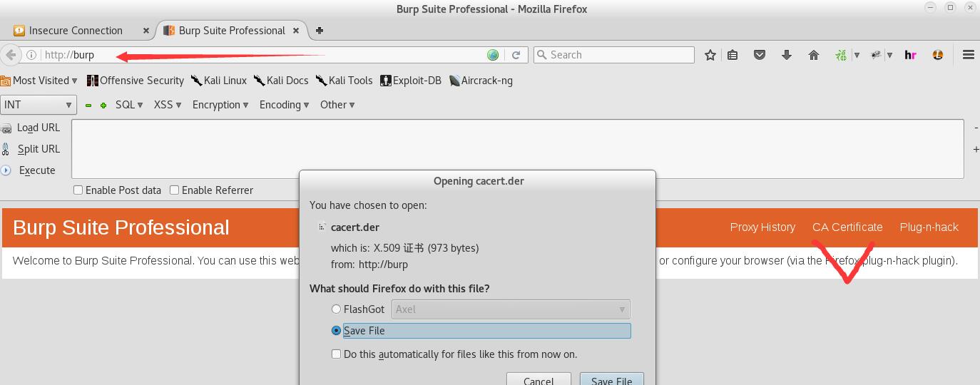This screenshot has width=980, height=385.
Task: Click the green minus HackBar icon
Action: [x=88, y=105]
